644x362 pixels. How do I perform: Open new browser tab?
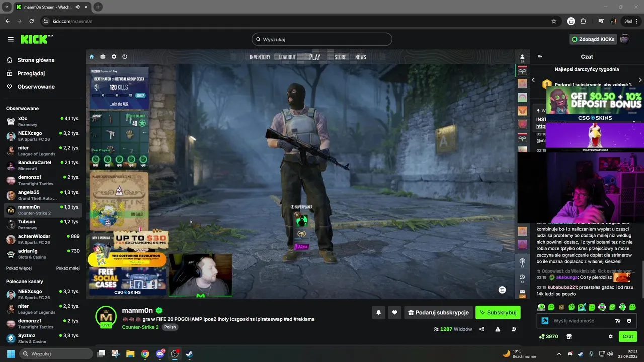(98, 7)
